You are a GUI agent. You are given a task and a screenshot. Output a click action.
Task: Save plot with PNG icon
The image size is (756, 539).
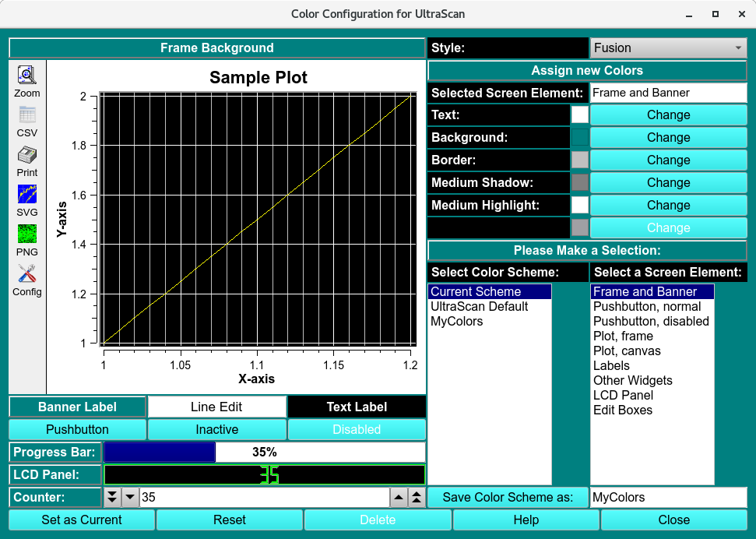coord(27,234)
